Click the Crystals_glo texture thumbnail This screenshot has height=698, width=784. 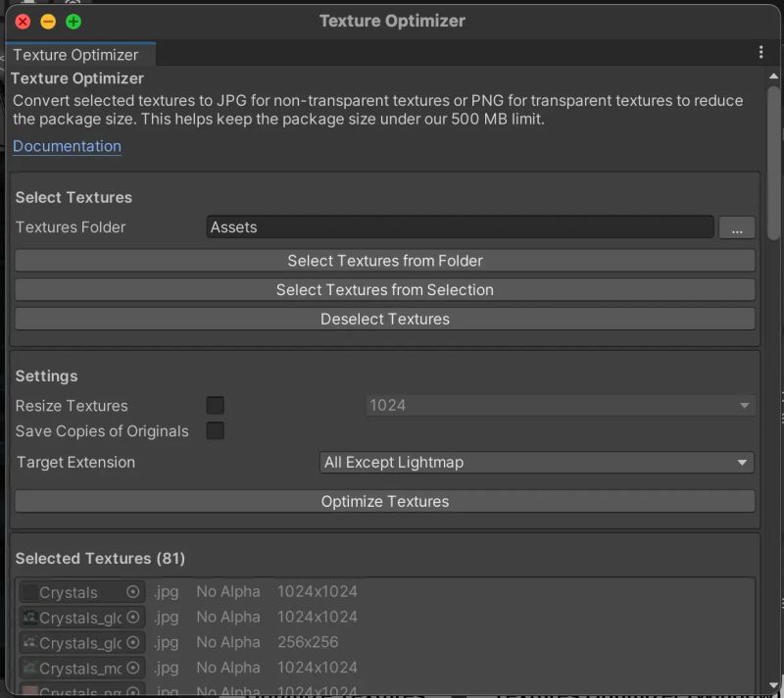click(30, 618)
